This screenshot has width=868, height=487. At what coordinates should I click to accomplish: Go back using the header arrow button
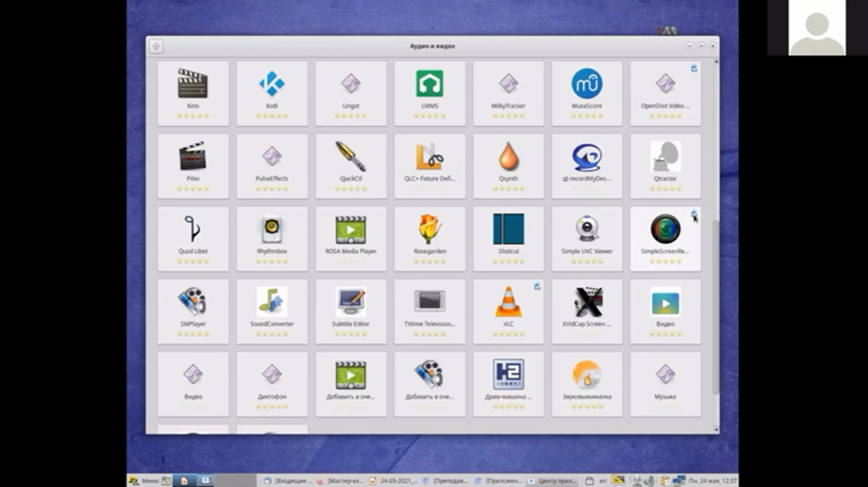click(x=157, y=46)
